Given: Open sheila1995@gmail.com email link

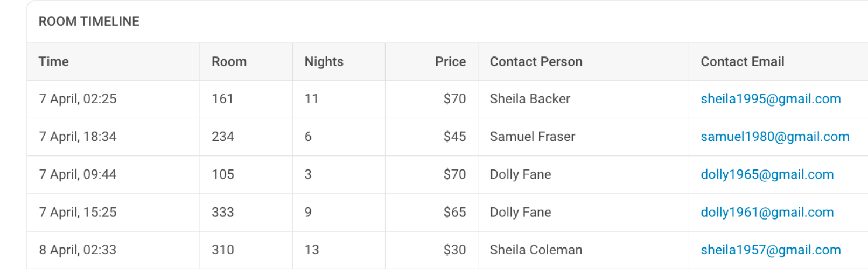Looking at the screenshot, I should point(771,99).
